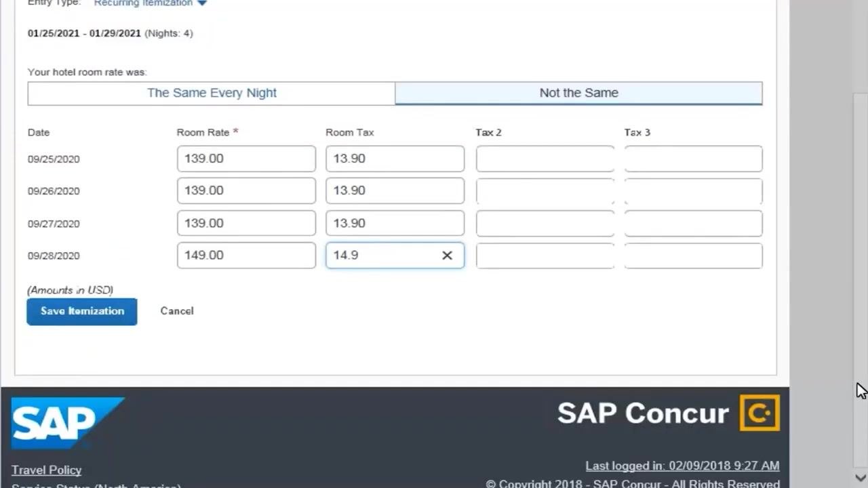Edit Room Tax for 09/27/2020
The width and height of the screenshot is (868, 488).
pyautogui.click(x=395, y=223)
